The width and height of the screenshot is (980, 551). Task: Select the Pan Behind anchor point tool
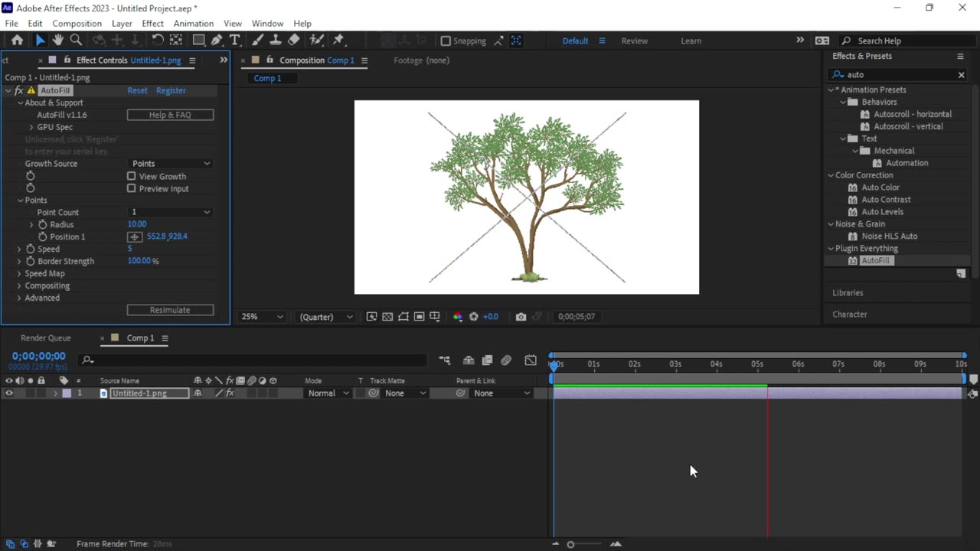click(x=176, y=41)
